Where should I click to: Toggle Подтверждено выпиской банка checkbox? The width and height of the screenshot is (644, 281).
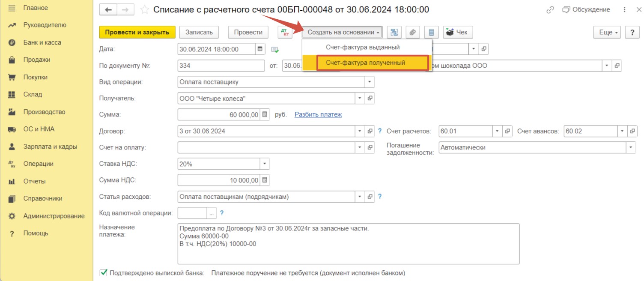pos(103,272)
